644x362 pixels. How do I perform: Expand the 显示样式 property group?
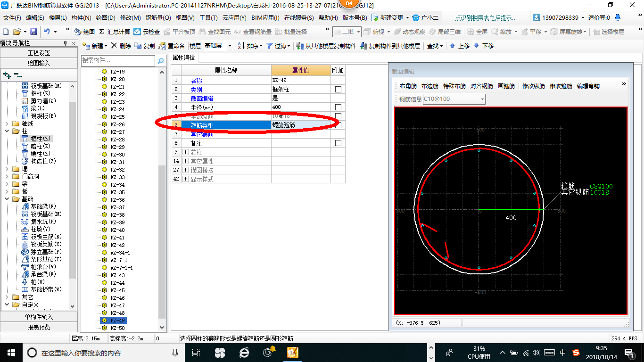(x=185, y=179)
